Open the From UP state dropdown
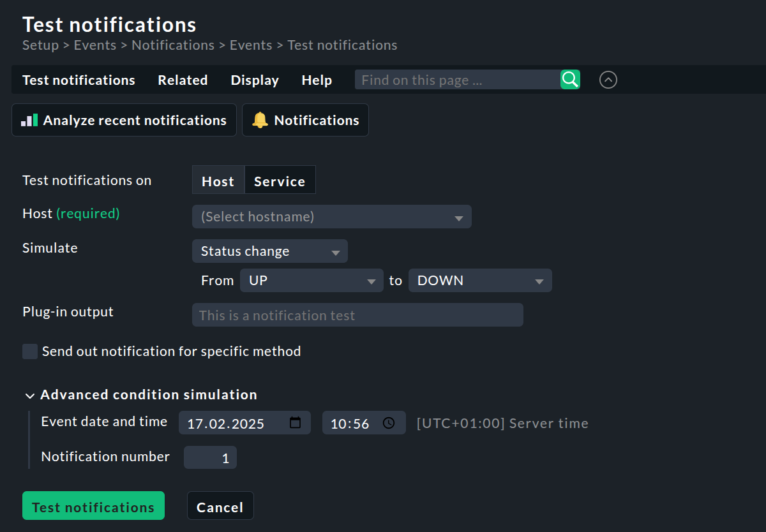 click(x=312, y=280)
